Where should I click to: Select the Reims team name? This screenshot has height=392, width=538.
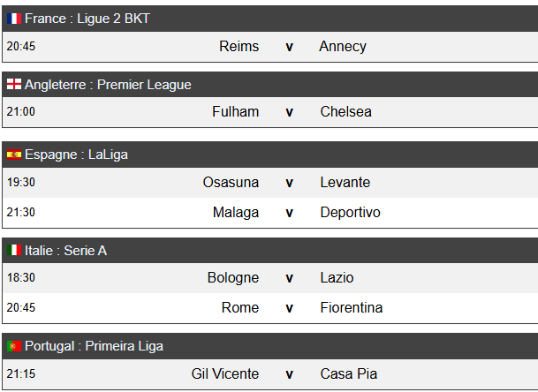pyautogui.click(x=239, y=46)
